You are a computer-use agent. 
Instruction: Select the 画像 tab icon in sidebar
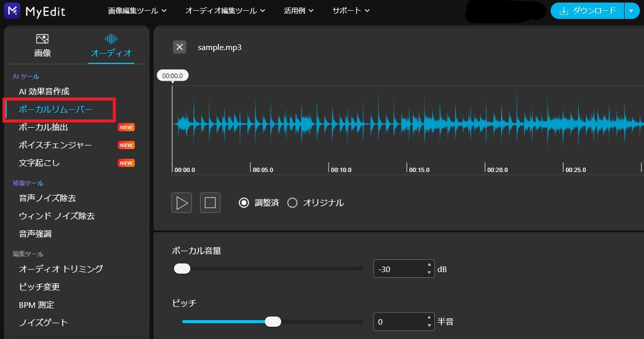tap(42, 38)
